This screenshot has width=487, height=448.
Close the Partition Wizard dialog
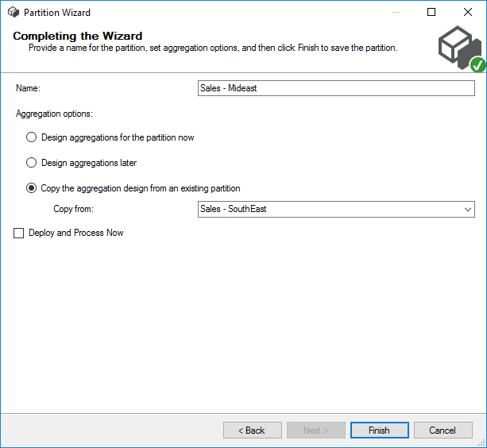tap(468, 12)
